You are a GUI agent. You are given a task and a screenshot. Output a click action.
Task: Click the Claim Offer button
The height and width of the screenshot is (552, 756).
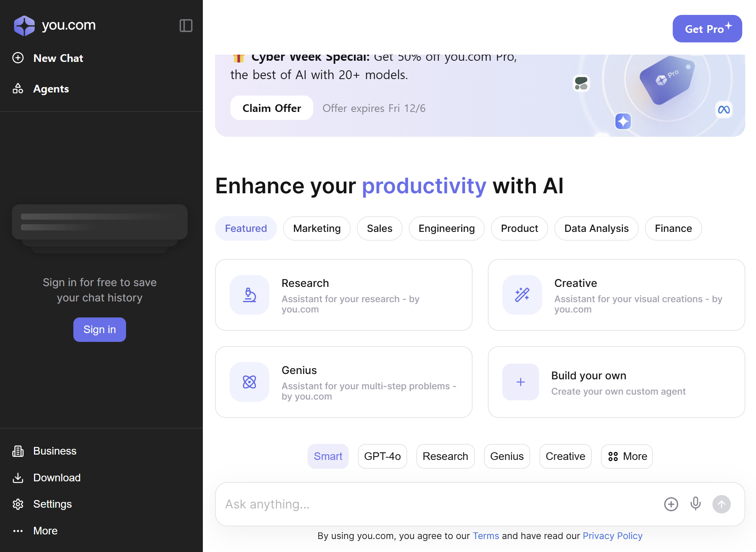272,108
